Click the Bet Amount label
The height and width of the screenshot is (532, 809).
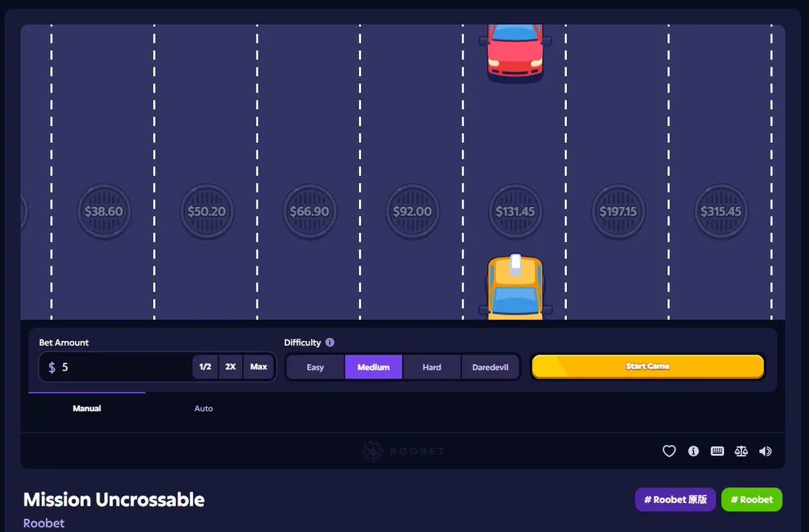coord(64,343)
